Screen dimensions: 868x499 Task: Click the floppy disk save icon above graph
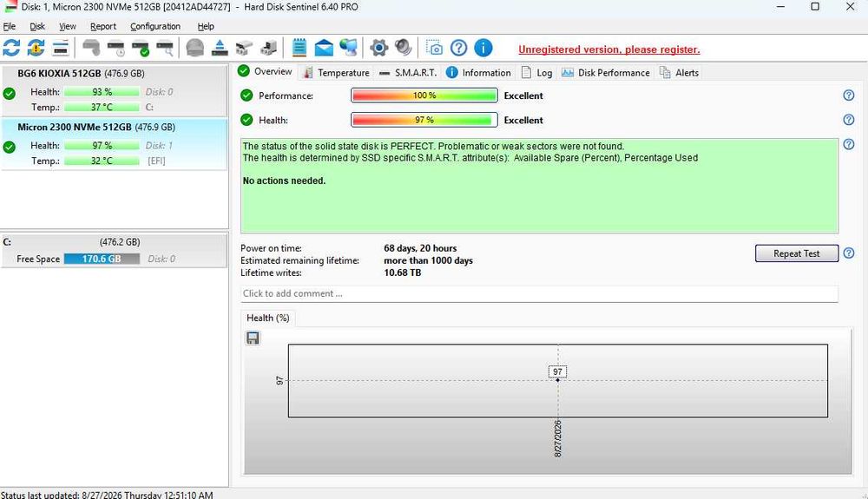point(253,338)
